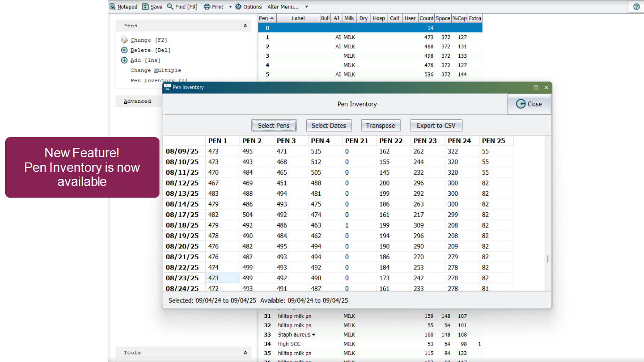Open the Print dropdown arrow
Viewport: 644px width, 362px height.
[230, 7]
